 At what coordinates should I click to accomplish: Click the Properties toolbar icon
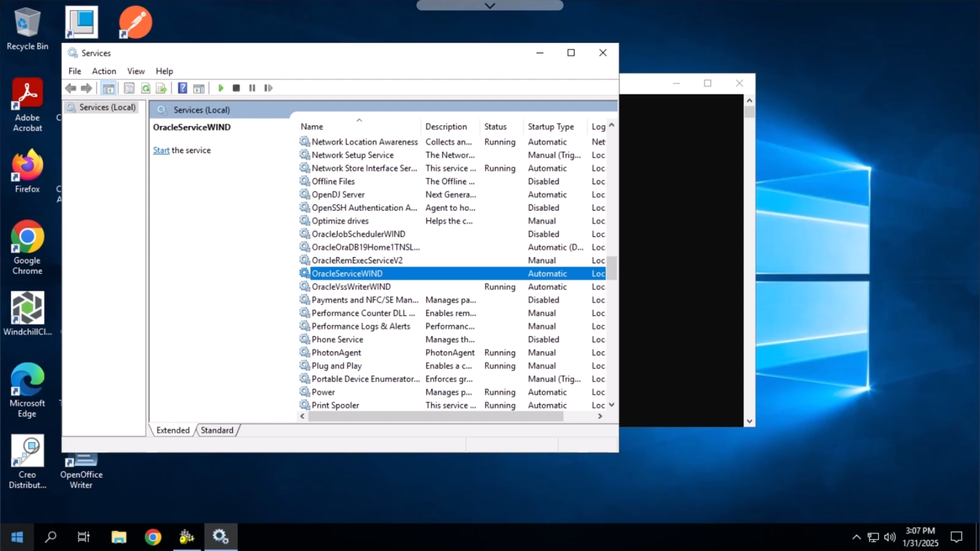[x=129, y=88]
